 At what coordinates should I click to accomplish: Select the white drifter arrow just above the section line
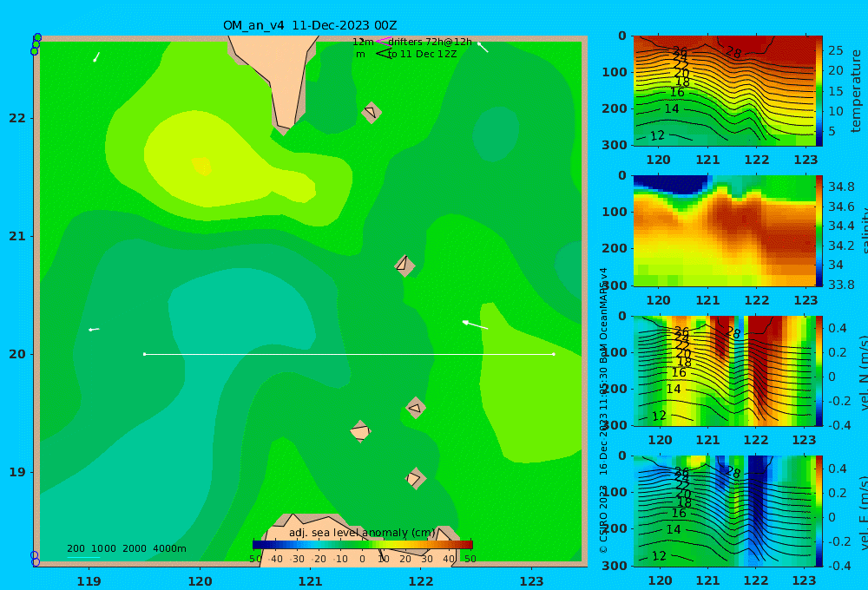475,324
